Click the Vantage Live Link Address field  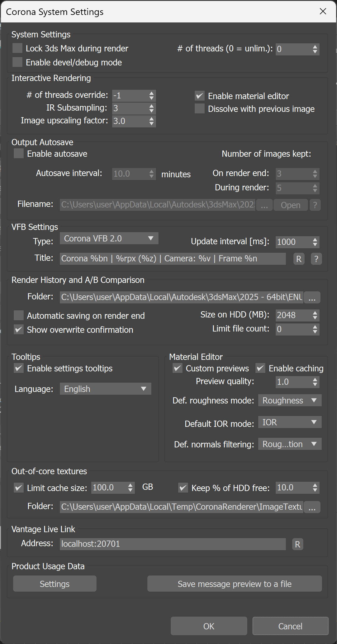pos(173,544)
